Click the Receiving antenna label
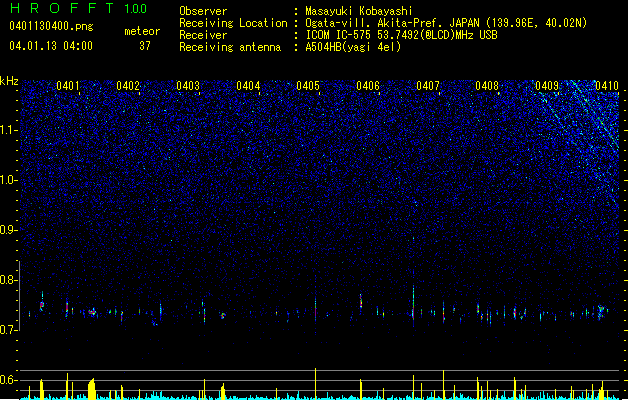This screenshot has height=400, width=629. click(x=230, y=47)
